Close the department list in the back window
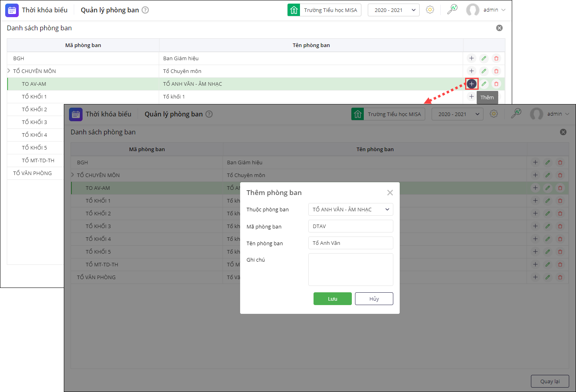576x392 pixels. click(499, 28)
